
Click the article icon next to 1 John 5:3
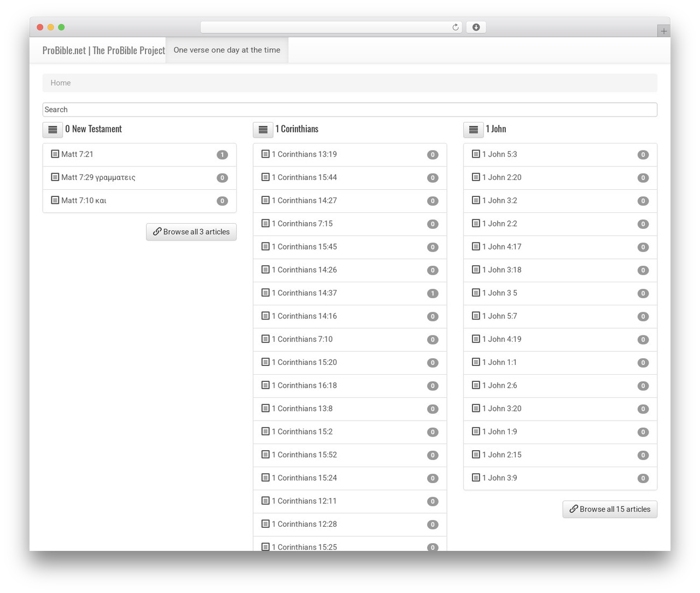point(476,154)
